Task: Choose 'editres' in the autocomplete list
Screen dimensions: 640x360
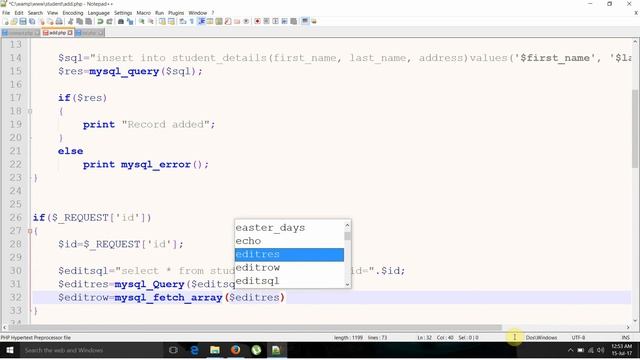Action: (x=289, y=254)
